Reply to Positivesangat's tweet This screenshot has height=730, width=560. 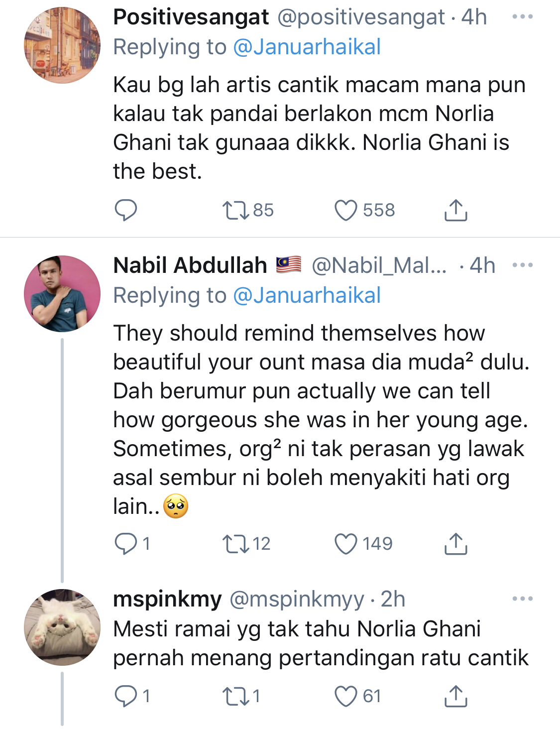tap(125, 210)
